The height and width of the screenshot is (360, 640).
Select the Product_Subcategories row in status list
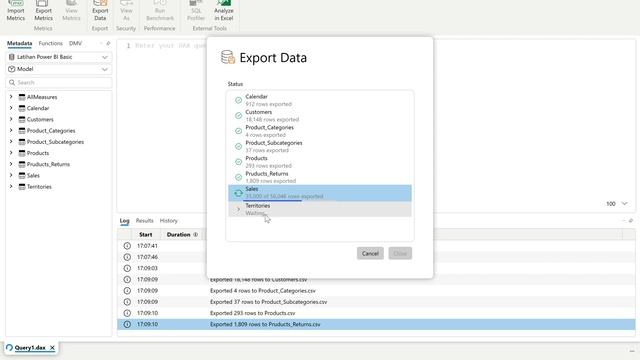pyautogui.click(x=320, y=147)
